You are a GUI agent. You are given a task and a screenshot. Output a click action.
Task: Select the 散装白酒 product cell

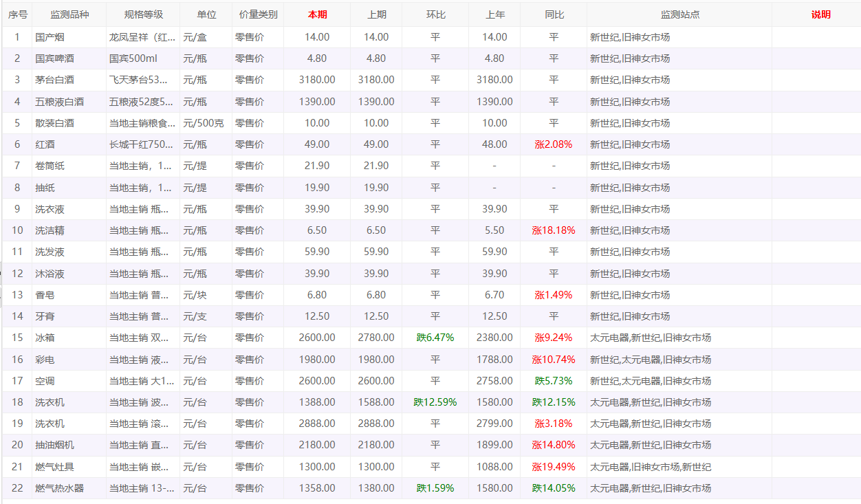(x=69, y=123)
